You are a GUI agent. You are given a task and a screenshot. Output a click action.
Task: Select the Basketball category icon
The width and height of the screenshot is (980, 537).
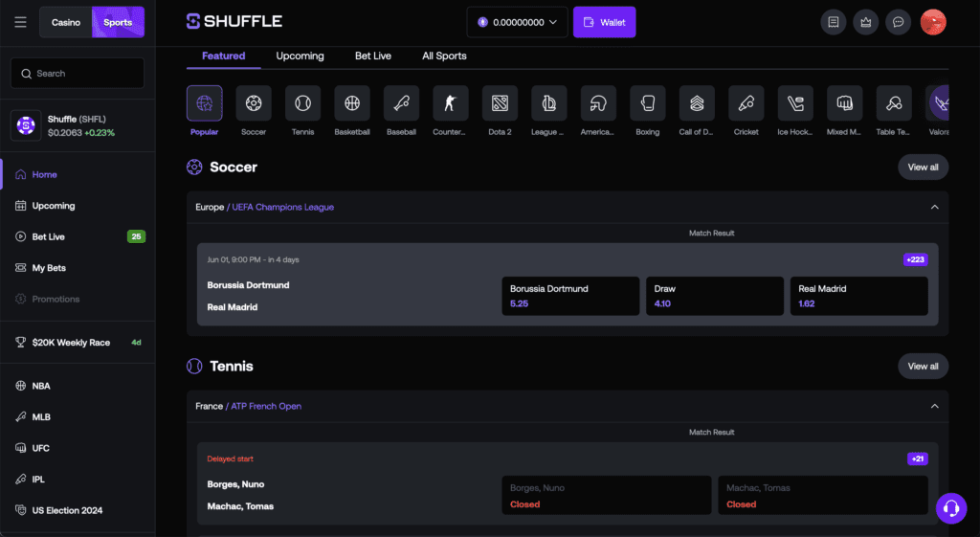(352, 103)
